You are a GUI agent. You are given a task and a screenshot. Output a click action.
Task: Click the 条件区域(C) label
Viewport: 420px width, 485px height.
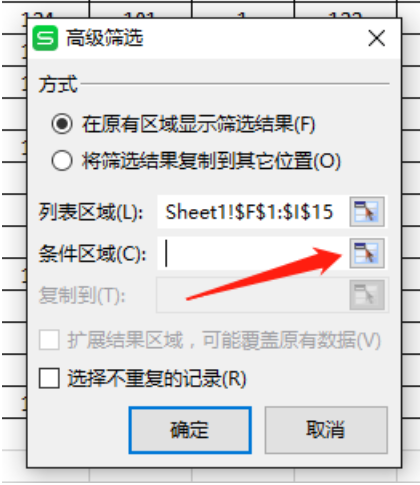point(92,254)
